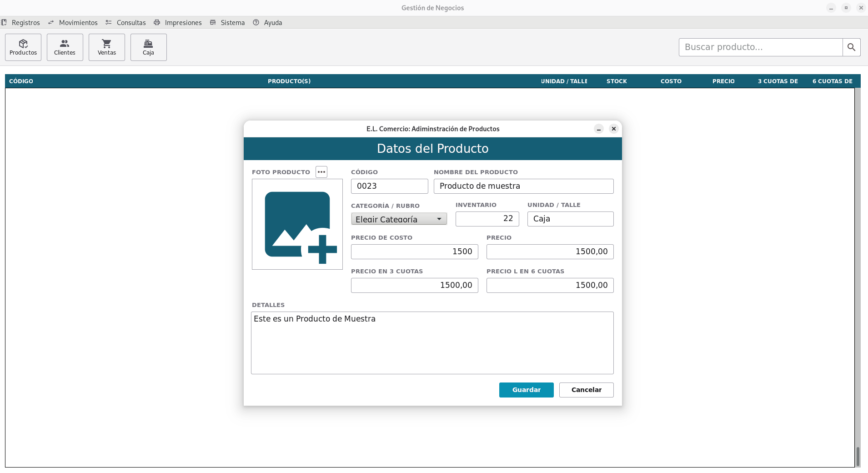Open the Productos section in toolbar
Image resolution: width=868 pixels, height=473 pixels.
coord(23,47)
